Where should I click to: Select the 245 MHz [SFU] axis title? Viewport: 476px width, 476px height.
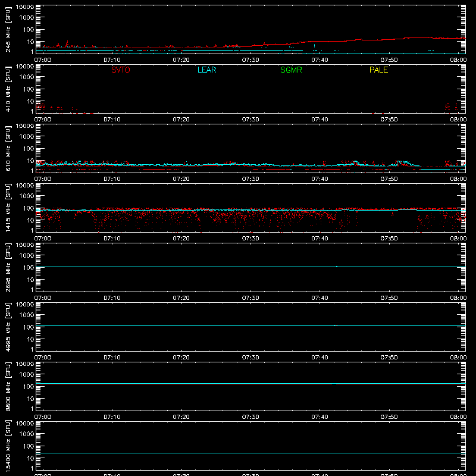coord(8,29)
